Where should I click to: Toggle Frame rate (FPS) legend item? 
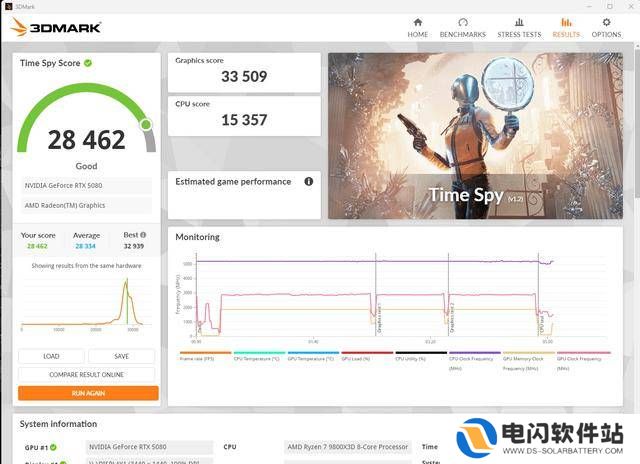[205, 356]
